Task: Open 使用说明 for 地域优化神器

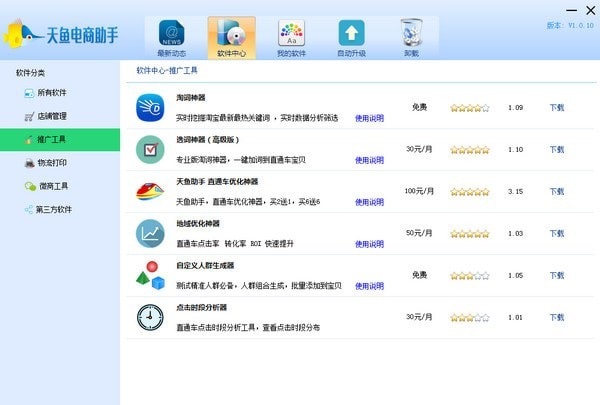Action: point(369,244)
